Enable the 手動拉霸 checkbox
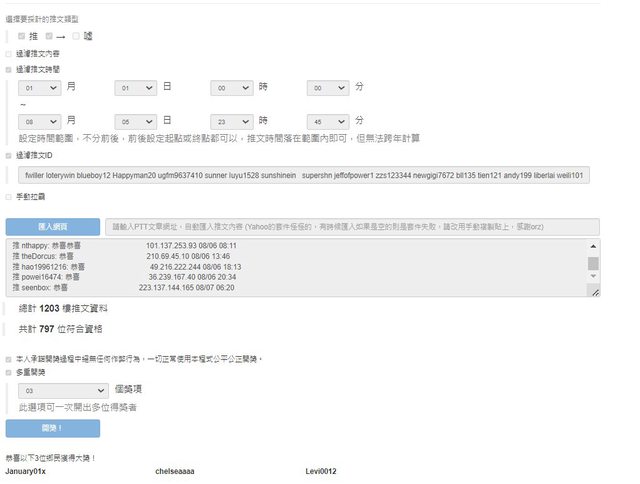640x484 pixels. coord(9,197)
